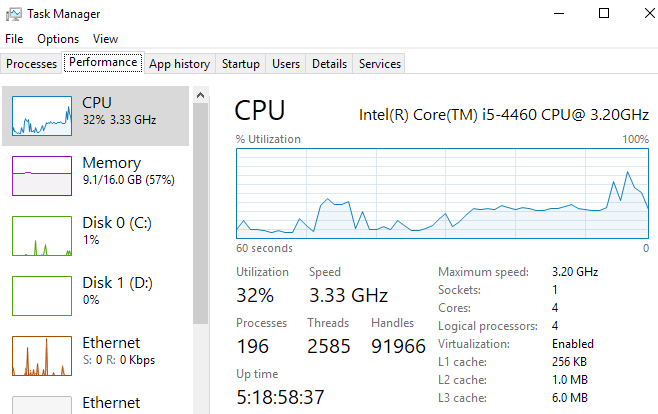Open the File menu
The image size is (658, 414).
(14, 39)
